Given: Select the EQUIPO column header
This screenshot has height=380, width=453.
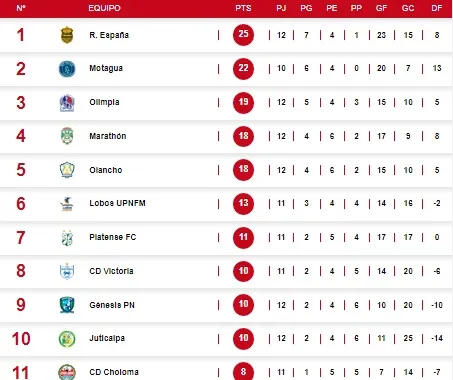Looking at the screenshot, I should [x=104, y=8].
